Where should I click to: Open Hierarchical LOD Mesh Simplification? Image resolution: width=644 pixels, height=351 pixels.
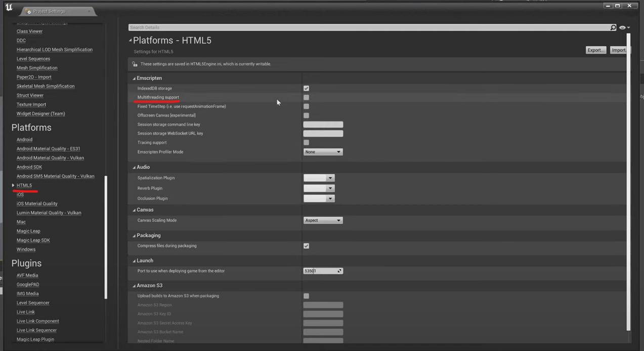pos(55,50)
